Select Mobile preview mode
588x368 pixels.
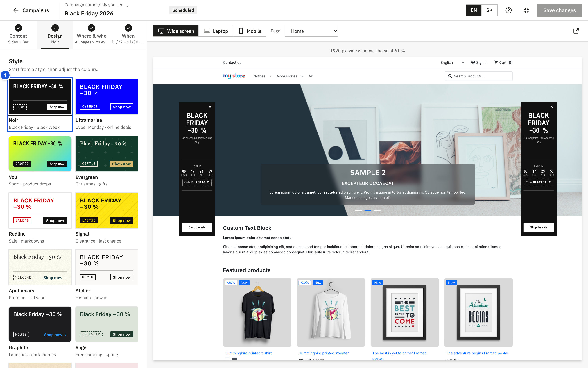point(250,31)
